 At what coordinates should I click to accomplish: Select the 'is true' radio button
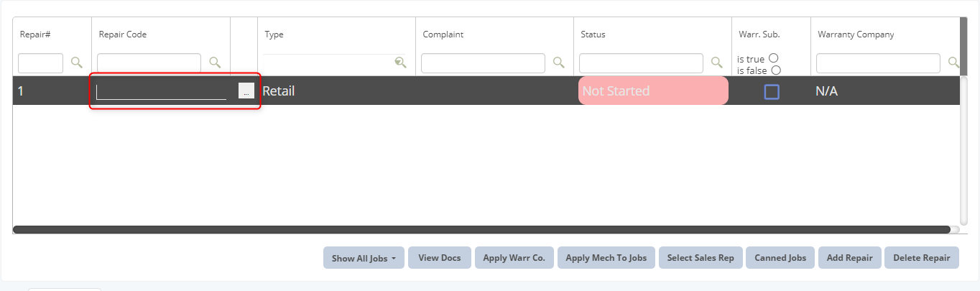[774, 58]
